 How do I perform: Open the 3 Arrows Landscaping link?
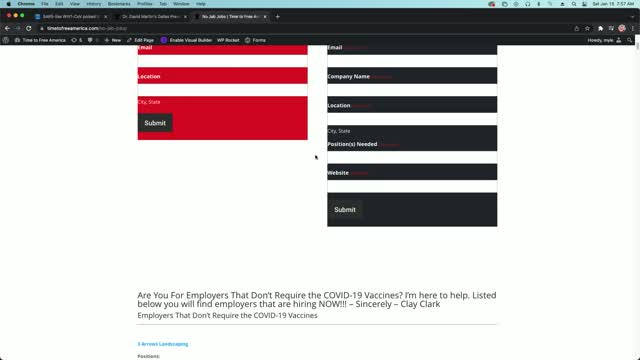(162, 344)
